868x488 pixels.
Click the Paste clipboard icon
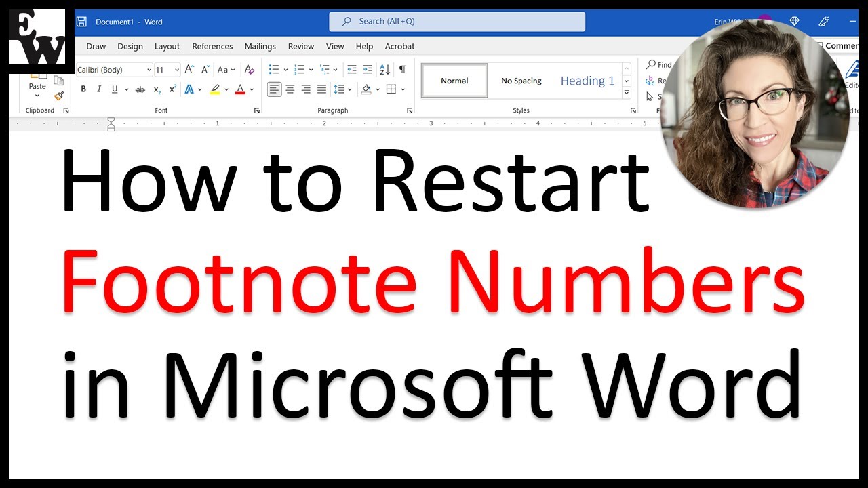point(38,75)
